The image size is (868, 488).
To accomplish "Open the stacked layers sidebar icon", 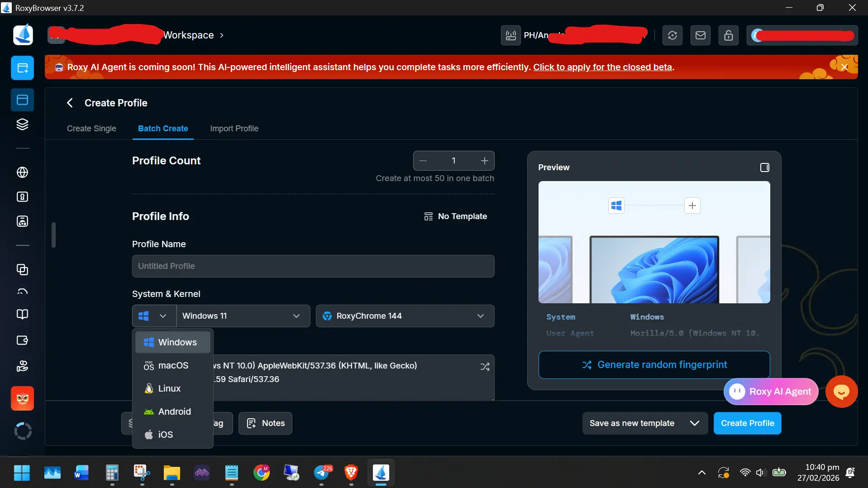I will (x=23, y=124).
